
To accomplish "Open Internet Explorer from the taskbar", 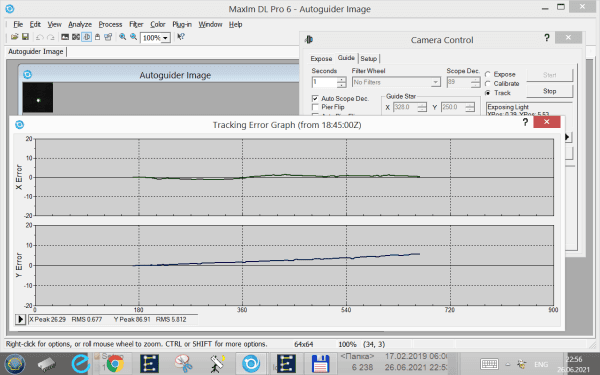I will pos(81,364).
